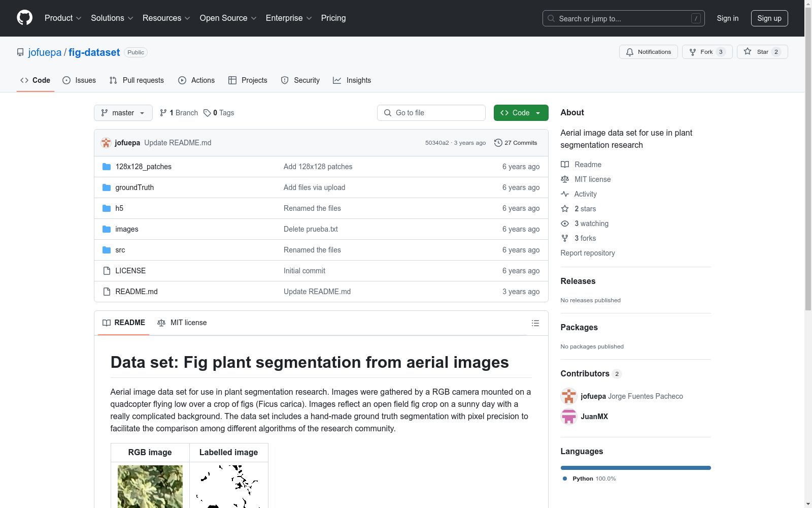
Task: Focus the Go to file field
Action: pyautogui.click(x=431, y=113)
